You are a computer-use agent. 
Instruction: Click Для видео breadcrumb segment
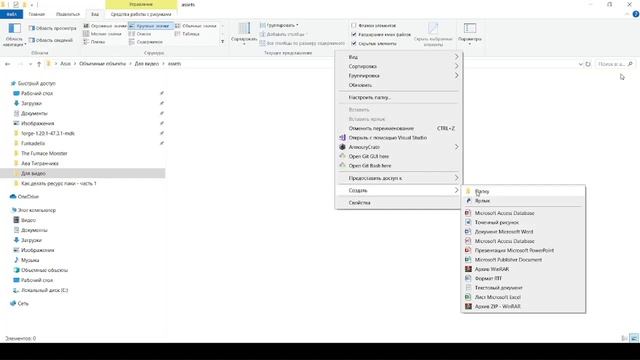[x=147, y=64]
